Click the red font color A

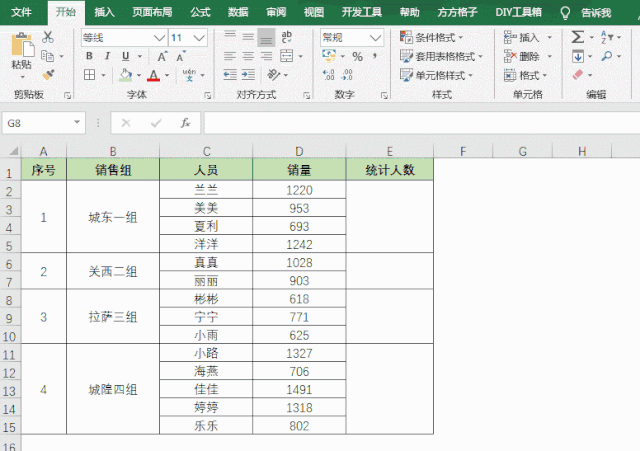(153, 75)
